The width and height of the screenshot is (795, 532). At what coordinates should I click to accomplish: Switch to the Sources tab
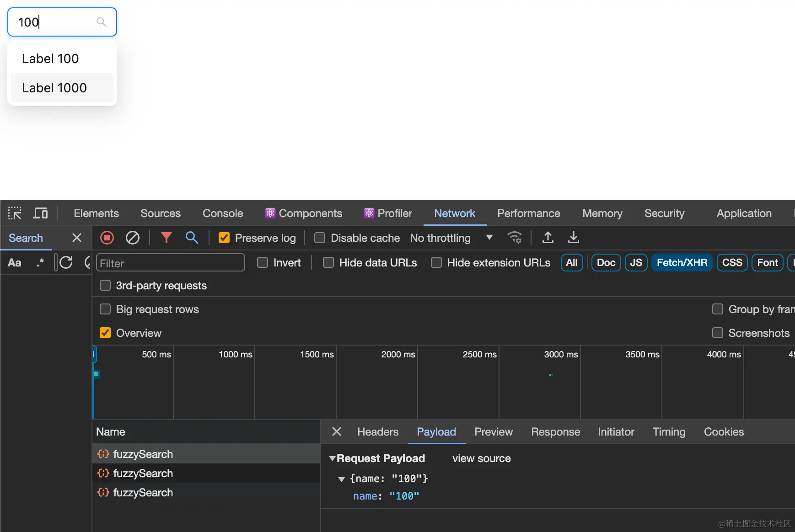161,213
